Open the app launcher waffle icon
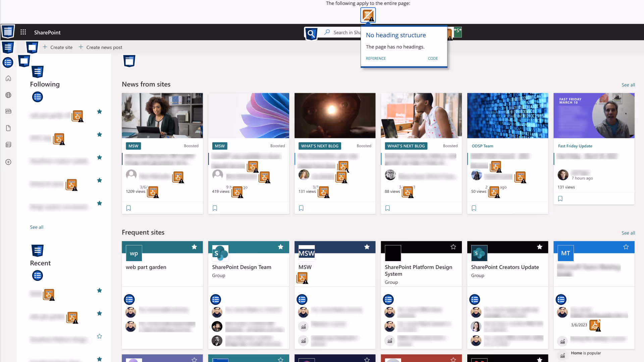The height and width of the screenshot is (362, 644). [23, 32]
